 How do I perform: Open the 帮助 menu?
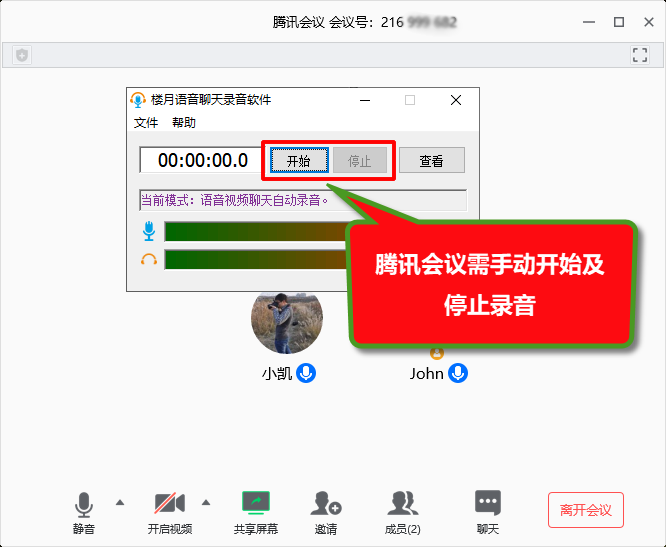(183, 123)
